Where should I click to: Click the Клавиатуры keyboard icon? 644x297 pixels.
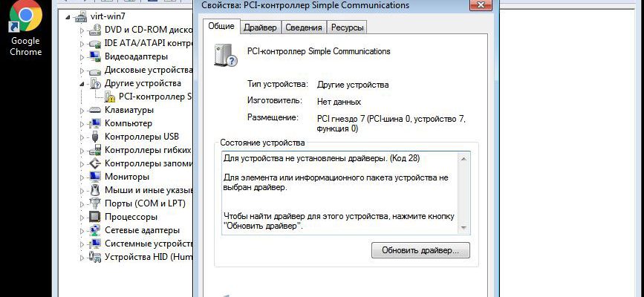coord(95,110)
